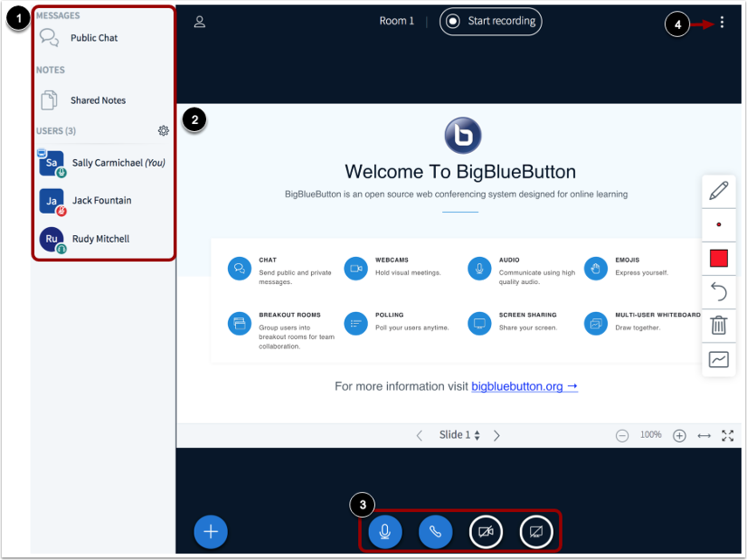Open the blue plus actions menu
The image size is (747, 560).
[211, 531]
